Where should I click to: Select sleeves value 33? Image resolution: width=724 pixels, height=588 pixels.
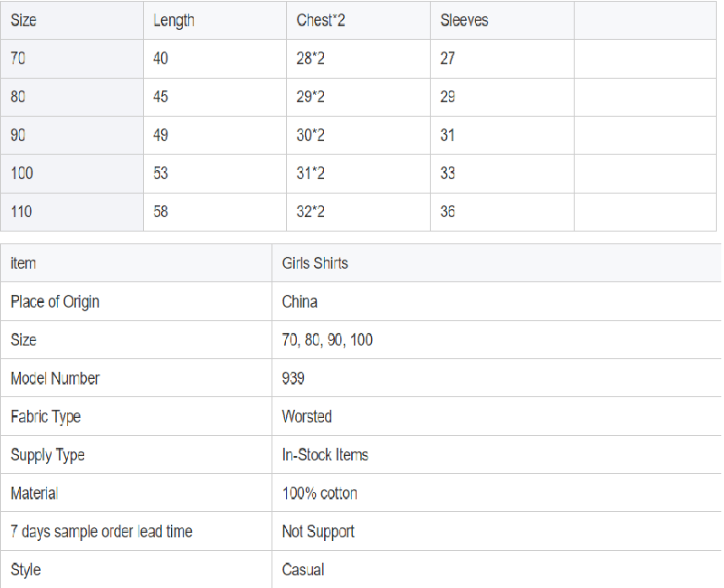[x=447, y=174]
